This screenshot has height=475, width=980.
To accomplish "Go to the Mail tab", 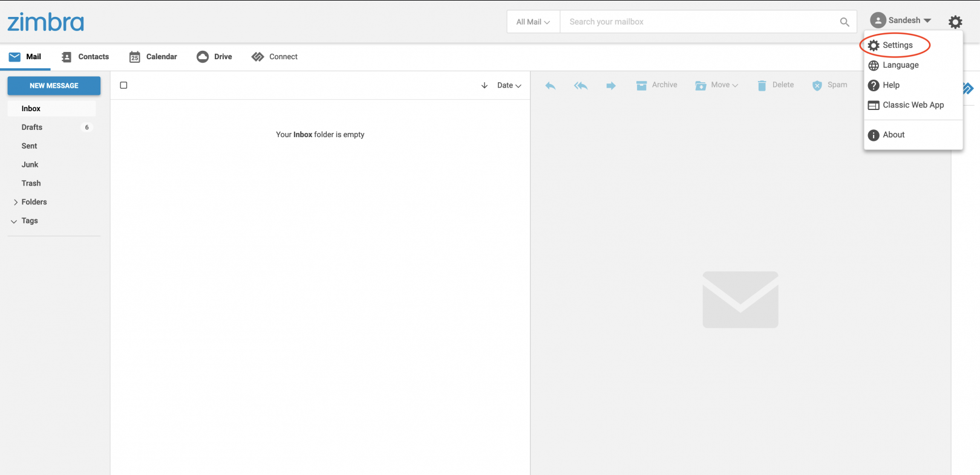I will [x=25, y=57].
